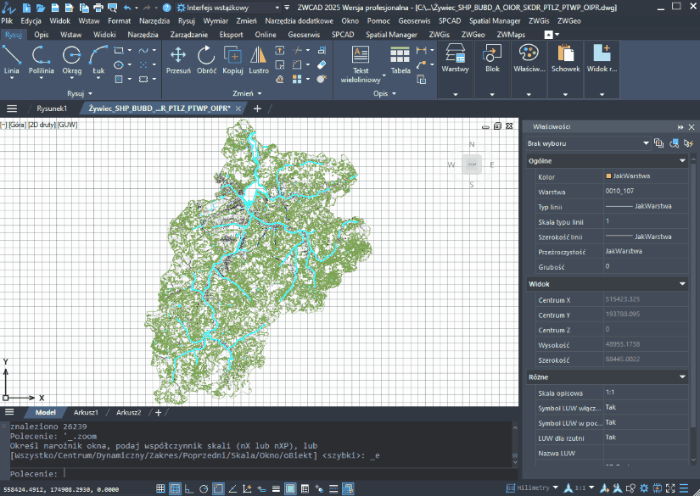Click the Kolor JakWarstwa color swatch
The width and height of the screenshot is (700, 496).
tap(609, 177)
